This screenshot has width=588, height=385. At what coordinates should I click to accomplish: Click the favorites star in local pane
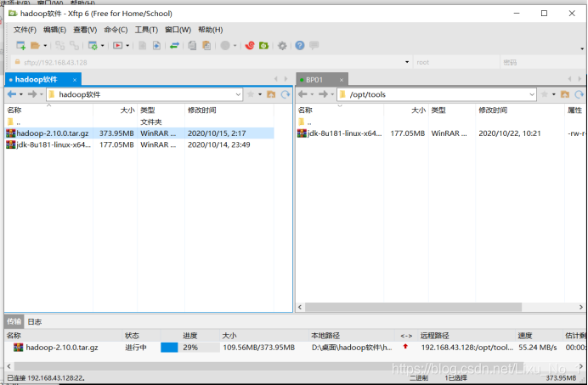(251, 94)
